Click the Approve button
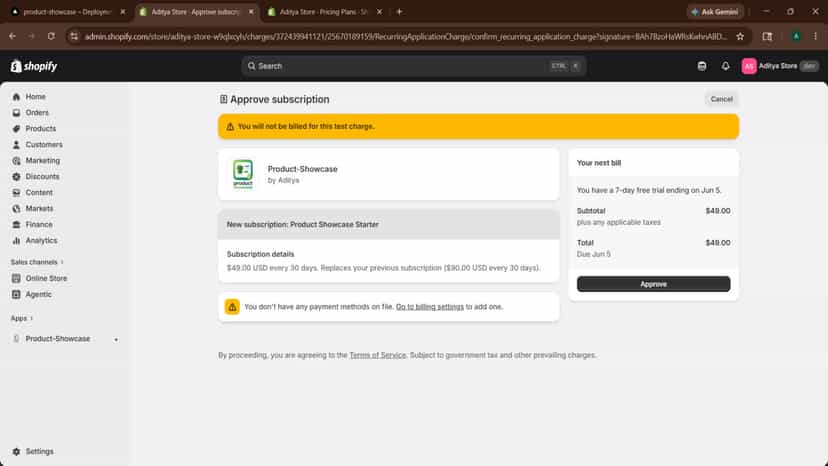Image resolution: width=828 pixels, height=466 pixels. coord(653,284)
